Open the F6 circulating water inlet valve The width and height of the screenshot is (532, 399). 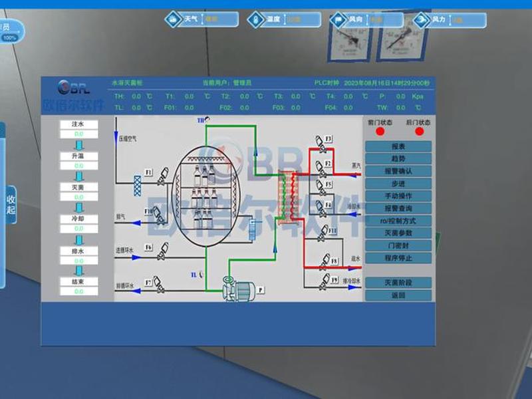(163, 251)
